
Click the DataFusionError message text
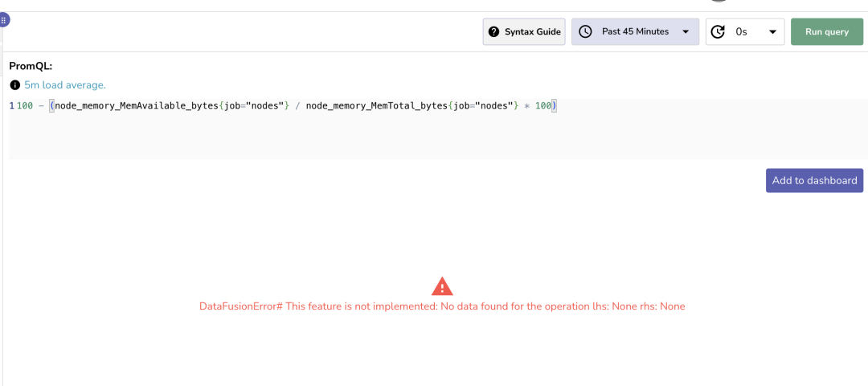click(442, 306)
